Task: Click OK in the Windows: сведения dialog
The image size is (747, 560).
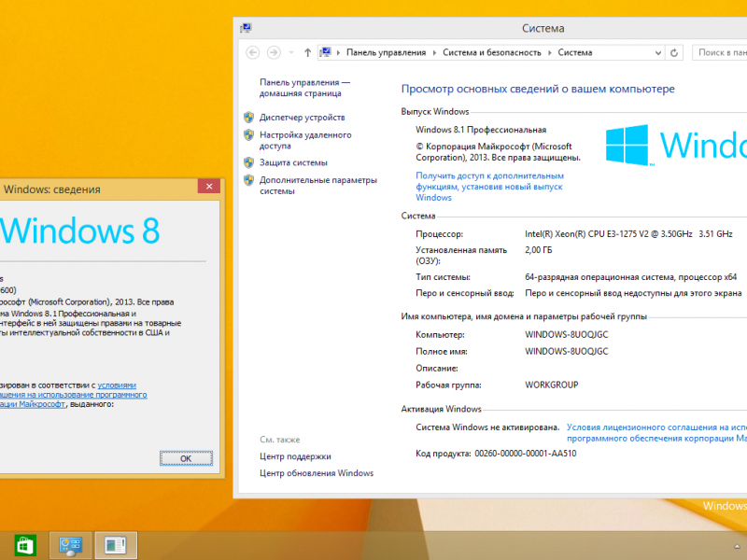Action: pyautogui.click(x=186, y=458)
